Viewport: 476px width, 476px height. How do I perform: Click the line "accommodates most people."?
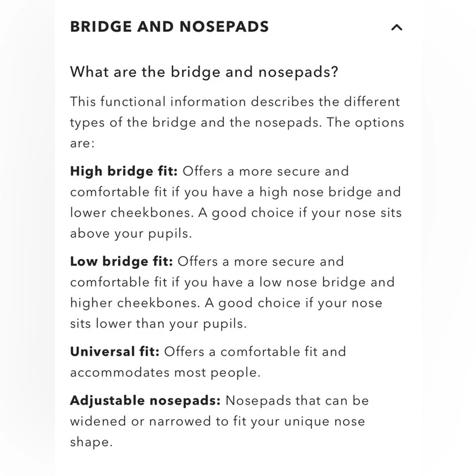[165, 373]
